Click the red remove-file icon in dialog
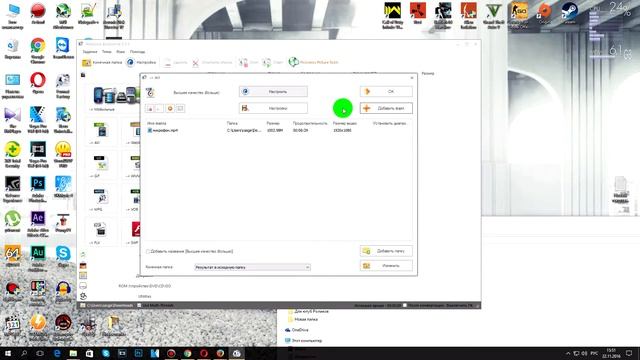The image size is (640, 360). (150, 108)
